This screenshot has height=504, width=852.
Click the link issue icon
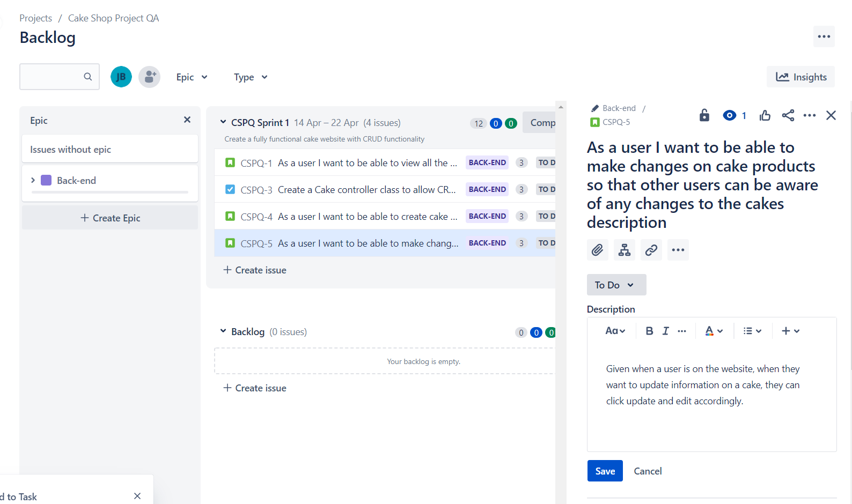pos(651,250)
